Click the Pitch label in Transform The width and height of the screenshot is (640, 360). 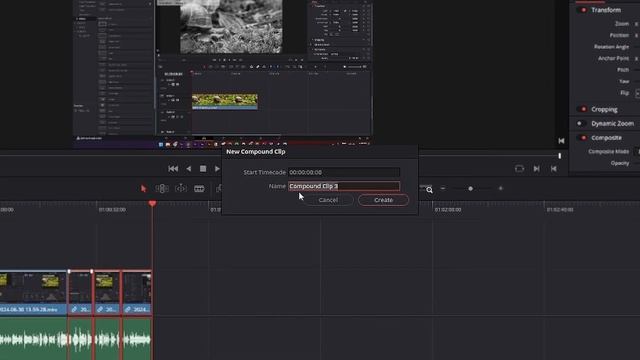tap(623, 70)
